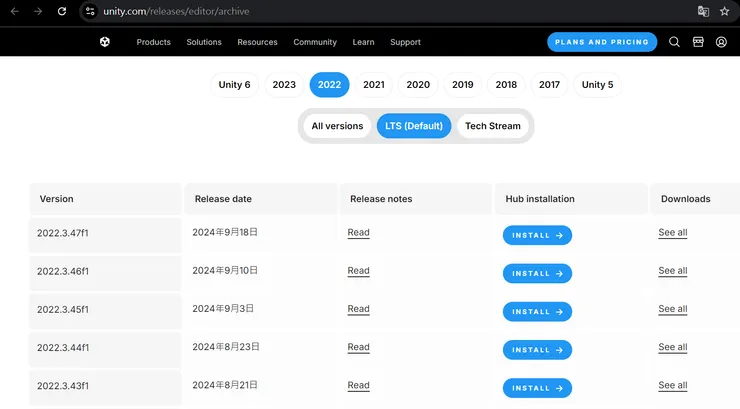Screen dimensions: 740x409
Task: Open the Support menu
Action: [405, 42]
